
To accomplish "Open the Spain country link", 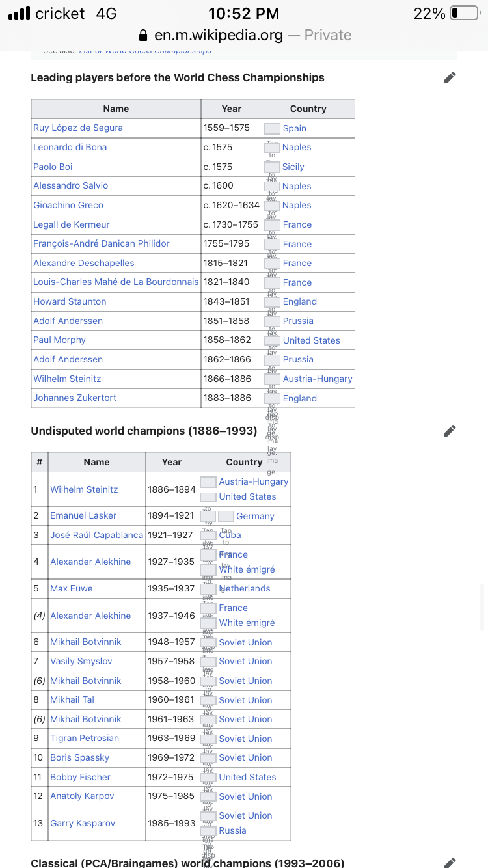I will 295,128.
